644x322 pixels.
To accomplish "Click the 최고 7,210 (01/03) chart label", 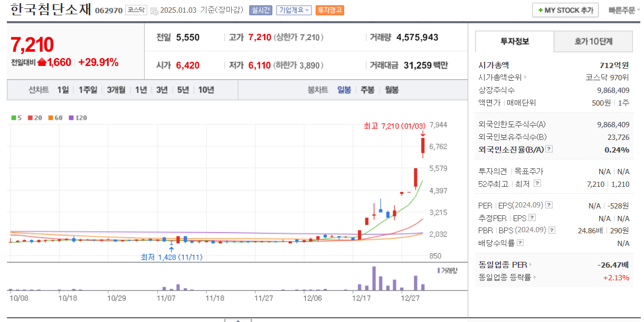I will click(x=394, y=126).
